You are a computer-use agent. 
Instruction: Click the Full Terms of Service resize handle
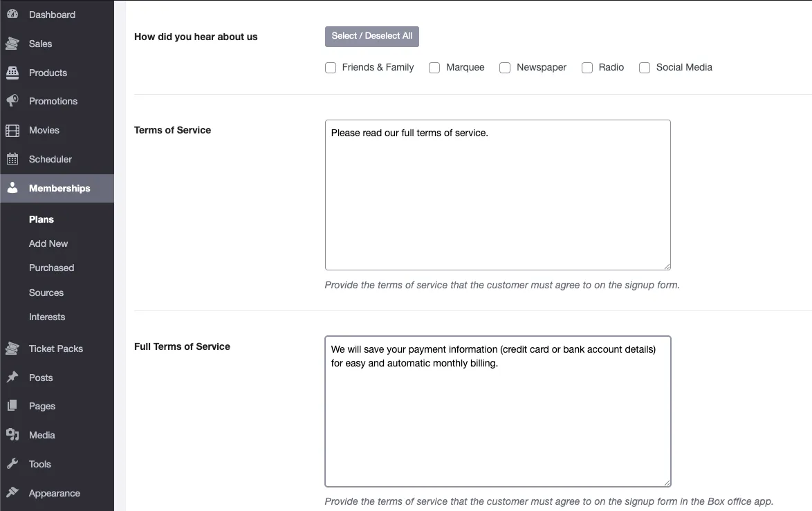pyautogui.click(x=667, y=483)
